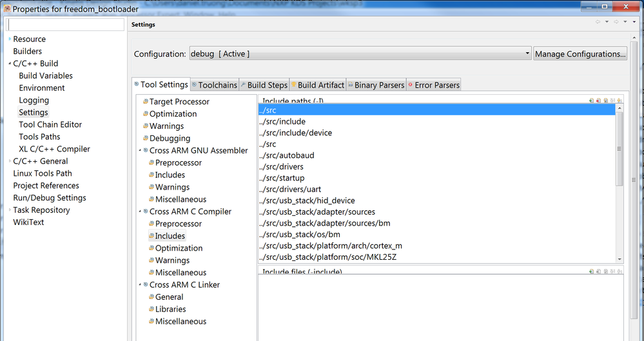Select Builders in the left tree
This screenshot has width=644, height=341.
pyautogui.click(x=28, y=52)
